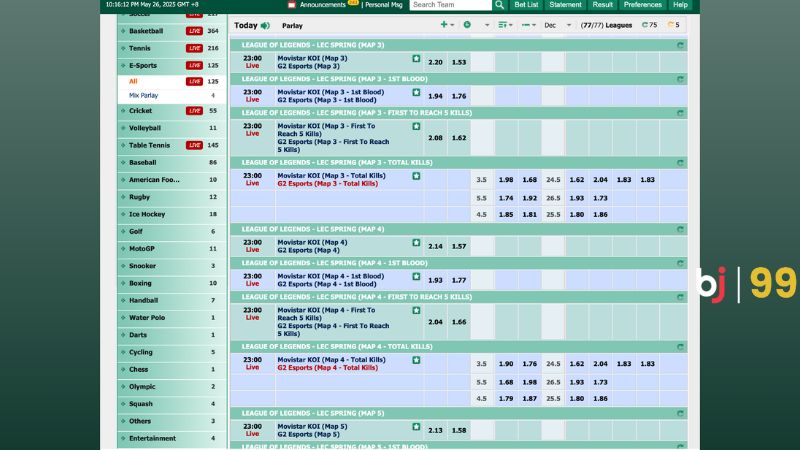Click the orange refresh 5 counter icon

click(673, 24)
